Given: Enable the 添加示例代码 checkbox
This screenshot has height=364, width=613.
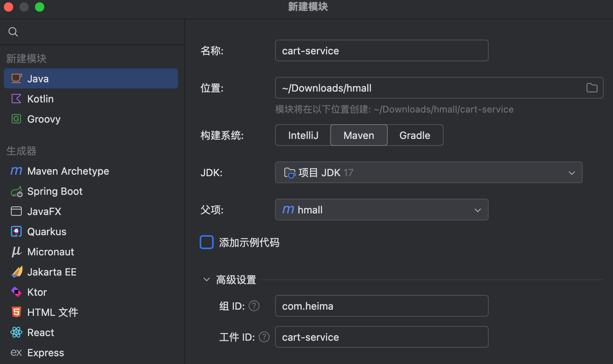Looking at the screenshot, I should 207,242.
